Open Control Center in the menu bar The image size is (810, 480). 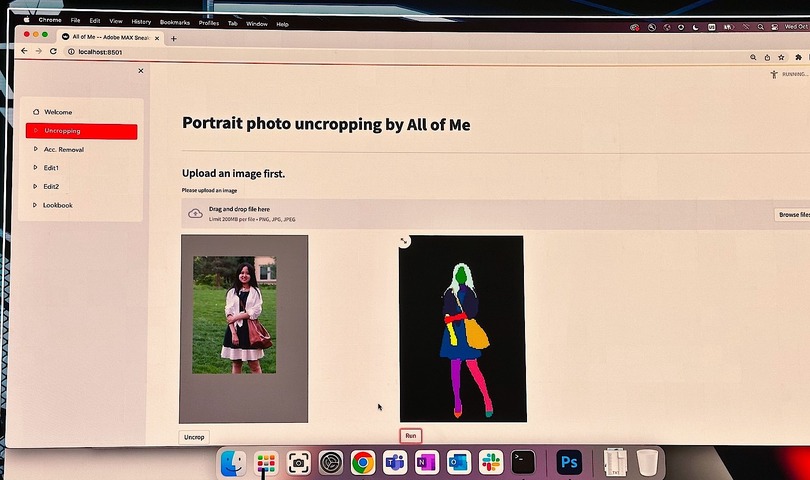[x=775, y=27]
